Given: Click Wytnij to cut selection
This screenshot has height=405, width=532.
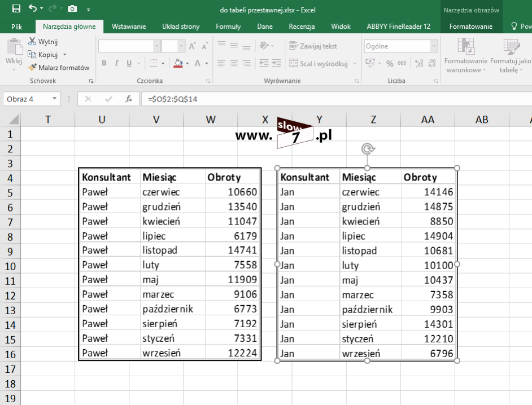Looking at the screenshot, I should (43, 41).
